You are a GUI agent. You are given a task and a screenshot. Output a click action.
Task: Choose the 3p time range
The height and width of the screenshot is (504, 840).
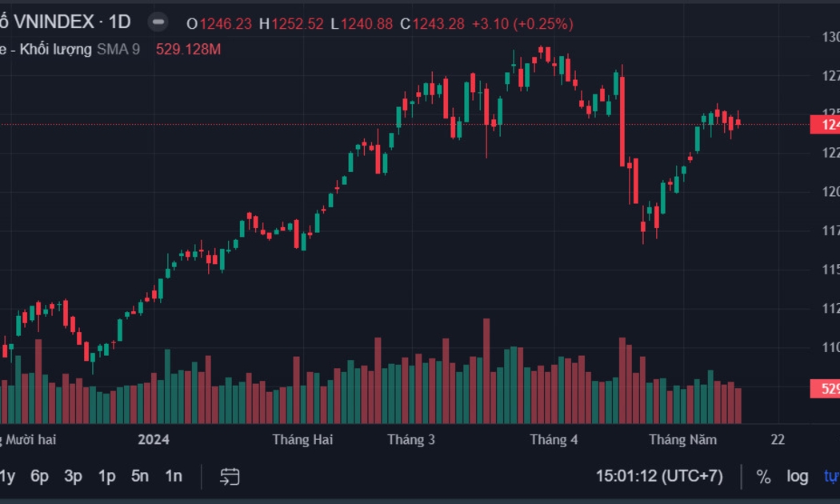pyautogui.click(x=73, y=477)
